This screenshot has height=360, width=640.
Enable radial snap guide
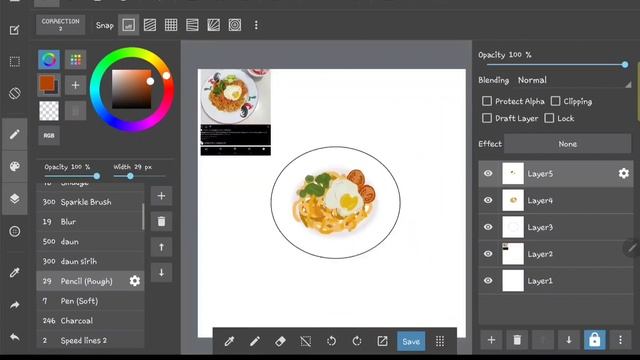213,25
